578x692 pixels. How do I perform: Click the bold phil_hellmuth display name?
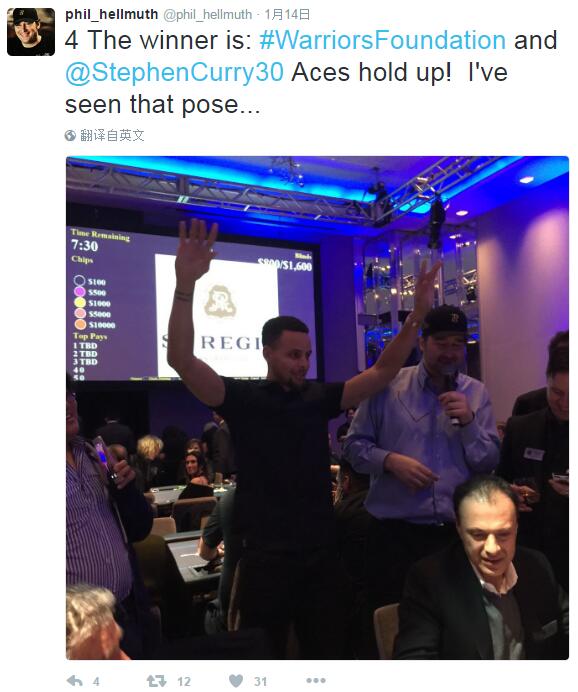[111, 15]
